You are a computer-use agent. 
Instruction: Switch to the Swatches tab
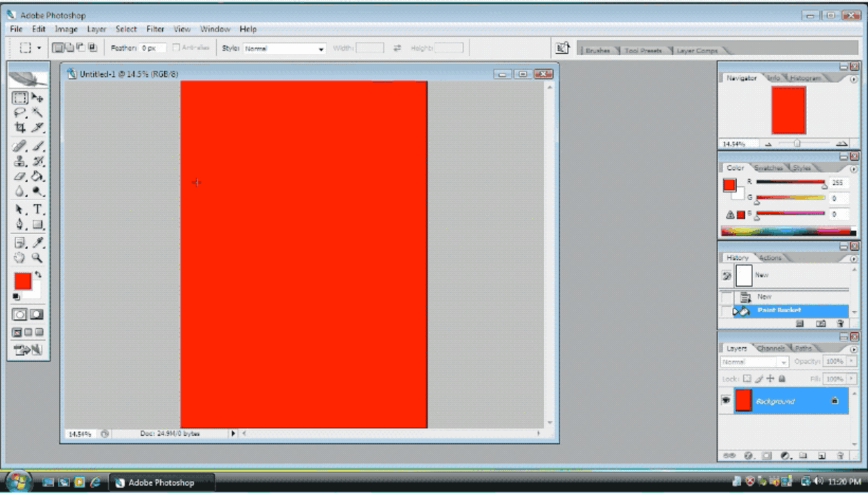click(768, 168)
